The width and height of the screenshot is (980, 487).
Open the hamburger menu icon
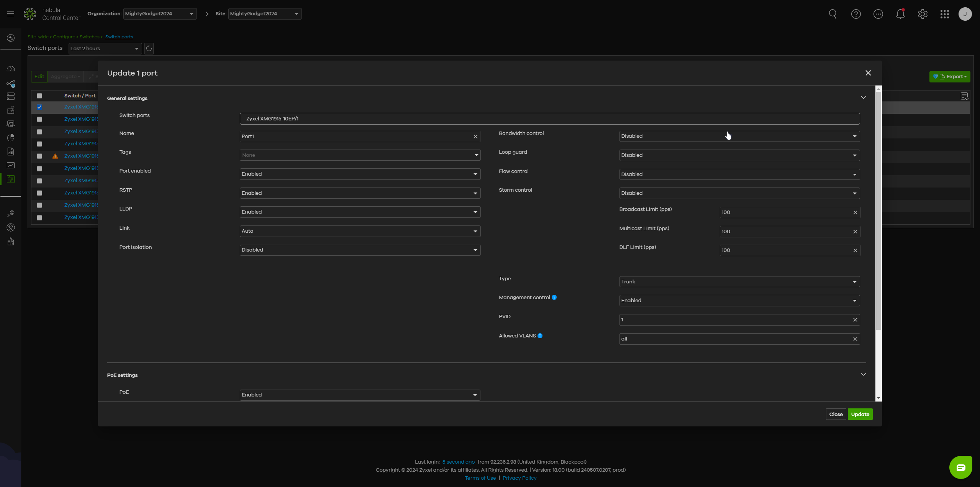11,14
